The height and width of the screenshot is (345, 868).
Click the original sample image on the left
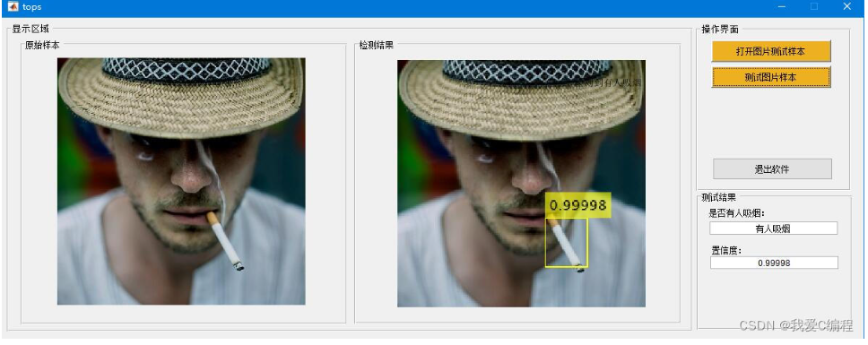[181, 181]
